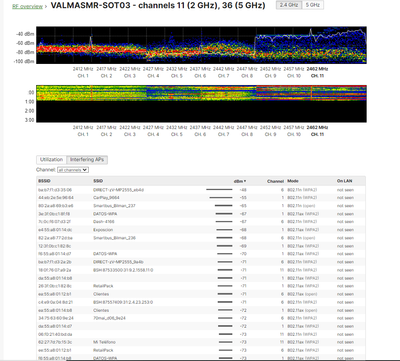Sort by the BSSID column header
This screenshot has width=400, height=361.
click(x=44, y=181)
